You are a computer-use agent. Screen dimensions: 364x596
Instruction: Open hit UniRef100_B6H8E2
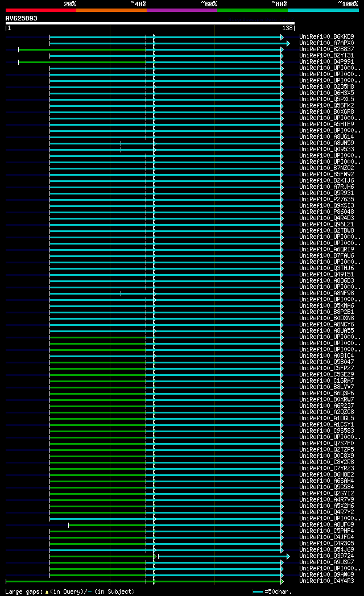[x=326, y=475]
